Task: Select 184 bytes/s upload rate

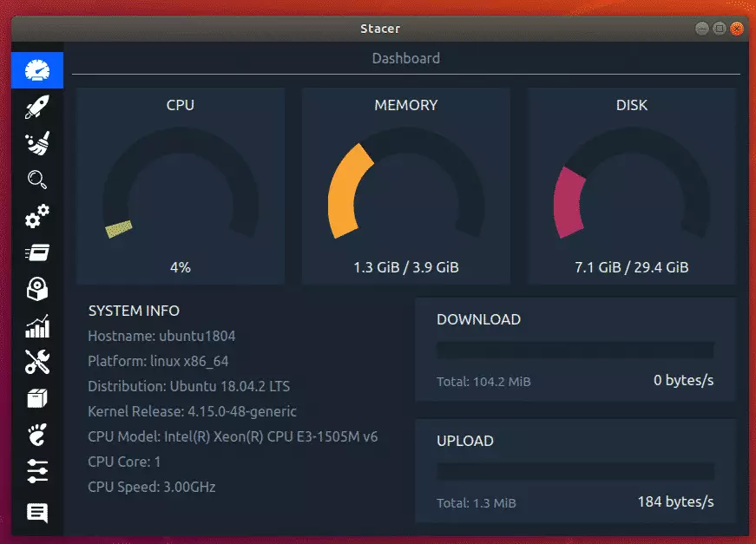Action: (x=676, y=501)
